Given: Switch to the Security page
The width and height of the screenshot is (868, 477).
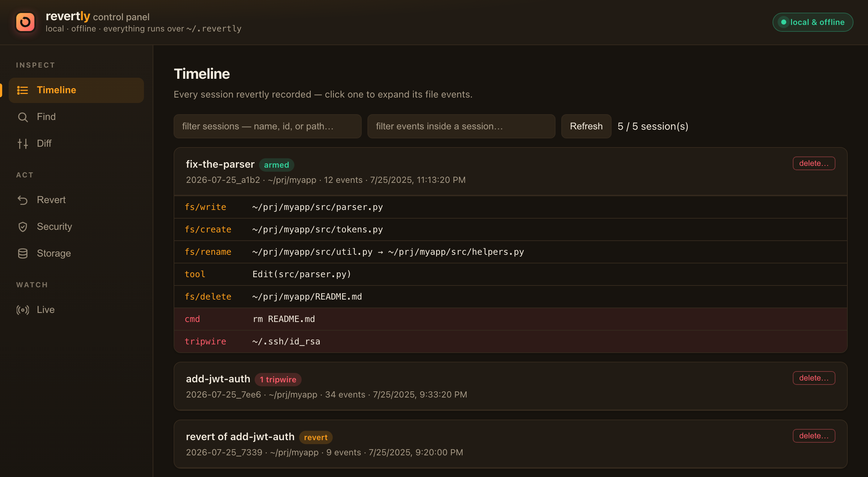Looking at the screenshot, I should (x=76, y=227).
